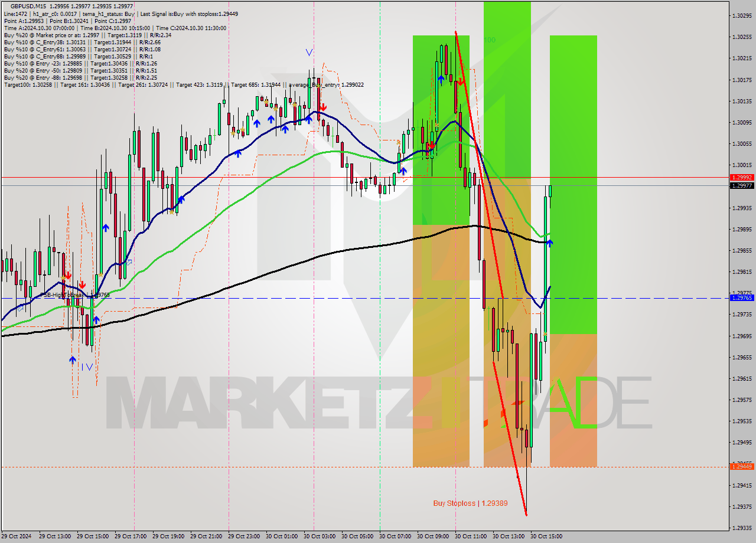Click the 1.29535 price axis label
Viewport: 756px width, 543px height.
tap(742, 421)
